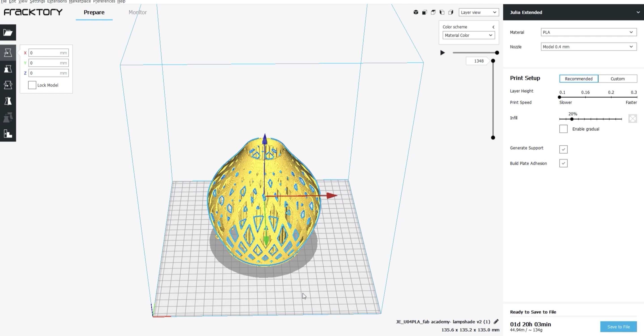Open the Edit menu
644x336 pixels.
13,1
